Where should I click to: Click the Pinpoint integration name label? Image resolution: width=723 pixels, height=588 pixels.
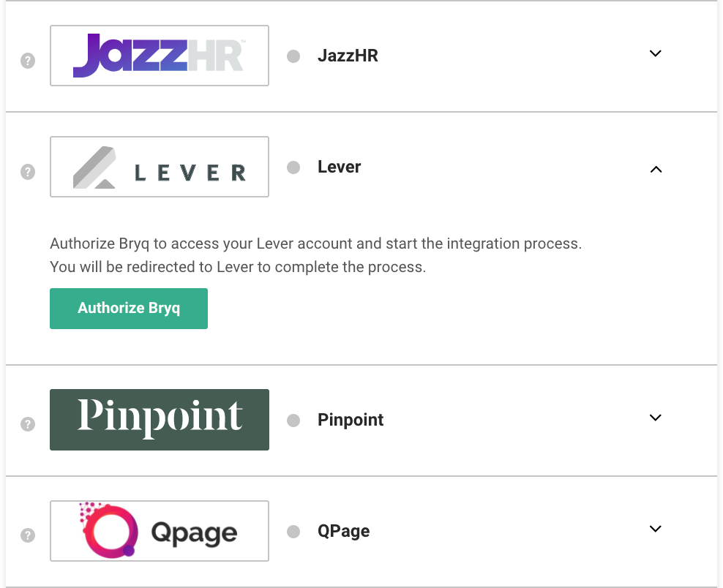[351, 420]
